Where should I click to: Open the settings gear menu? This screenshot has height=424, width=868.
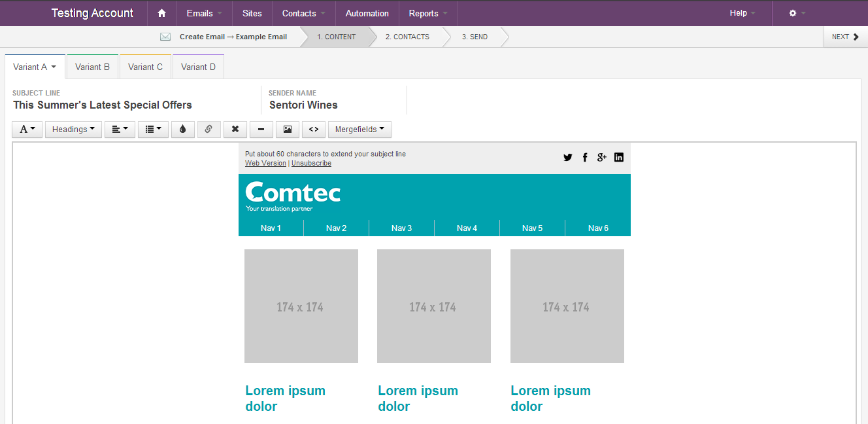tap(797, 13)
